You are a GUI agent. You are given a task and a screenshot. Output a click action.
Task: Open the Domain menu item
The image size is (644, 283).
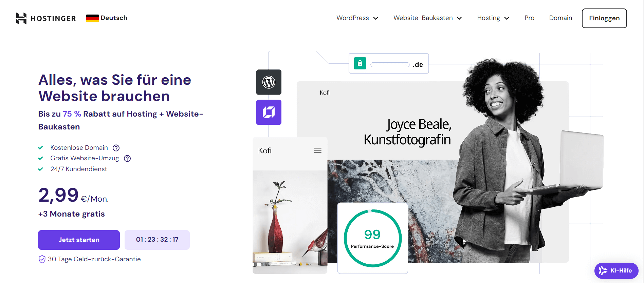[x=560, y=18]
